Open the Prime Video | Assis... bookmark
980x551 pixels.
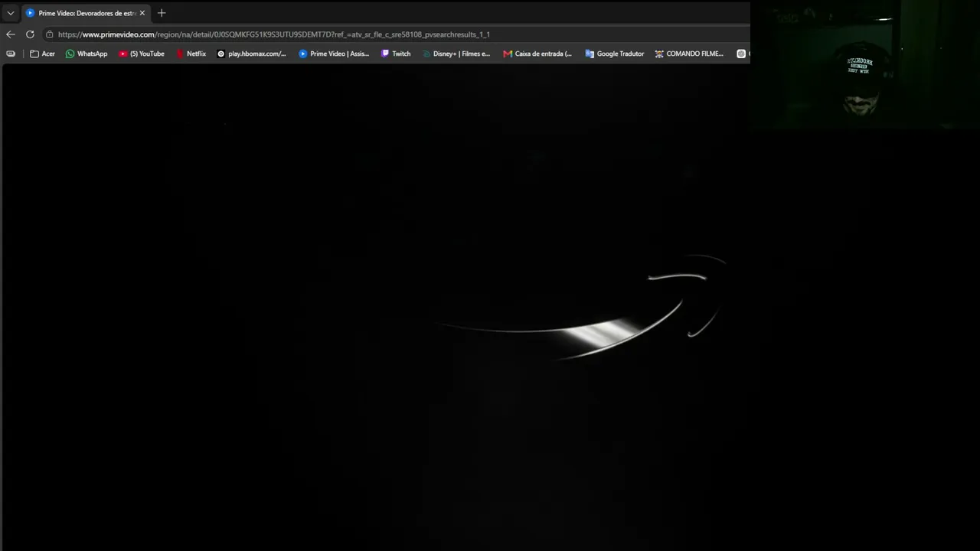coord(334,54)
